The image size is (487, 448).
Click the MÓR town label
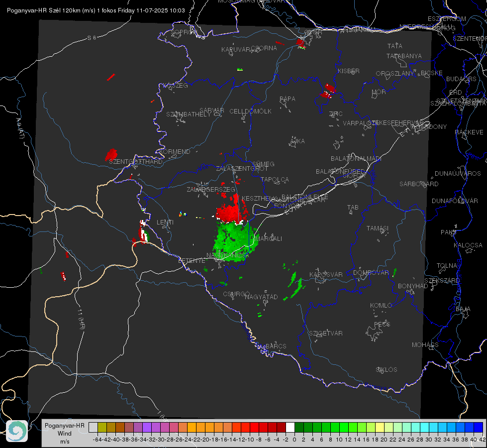coord(379,92)
